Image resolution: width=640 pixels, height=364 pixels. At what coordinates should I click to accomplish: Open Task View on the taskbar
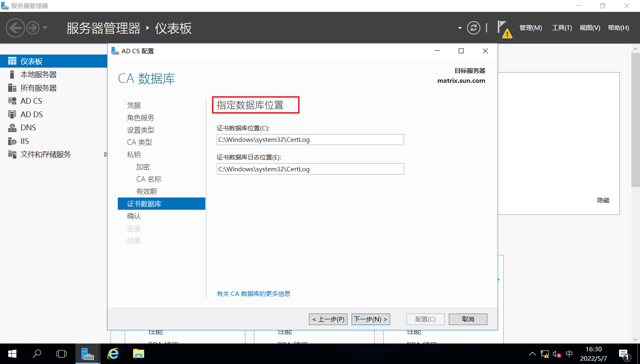tap(62, 354)
